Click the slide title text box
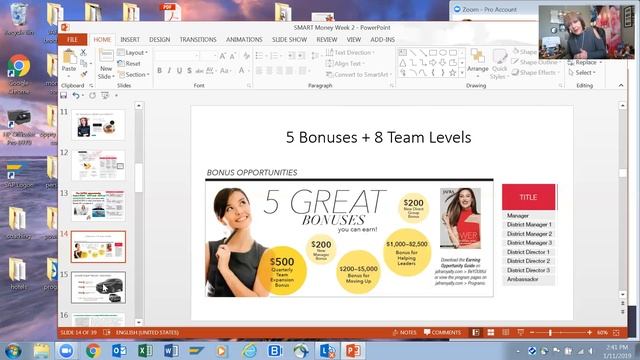This screenshot has width=640, height=360. 378,138
